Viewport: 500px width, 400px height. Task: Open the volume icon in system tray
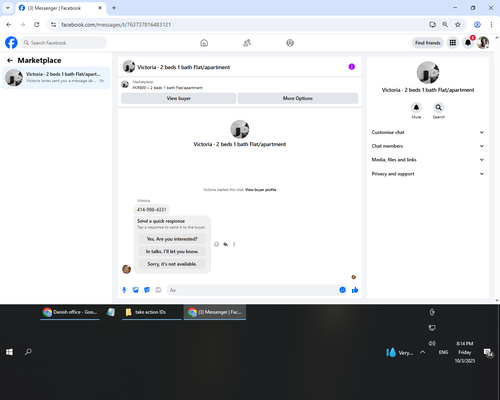tap(432, 343)
